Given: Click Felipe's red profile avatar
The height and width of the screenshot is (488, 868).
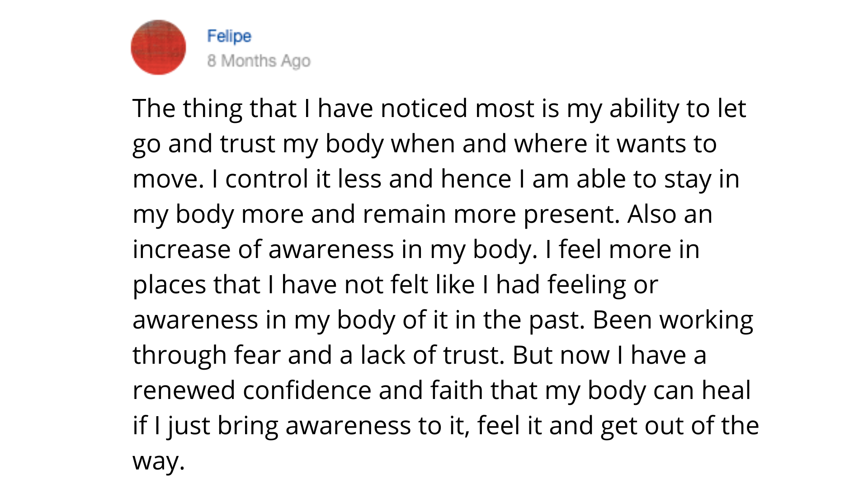Looking at the screenshot, I should point(158,47).
